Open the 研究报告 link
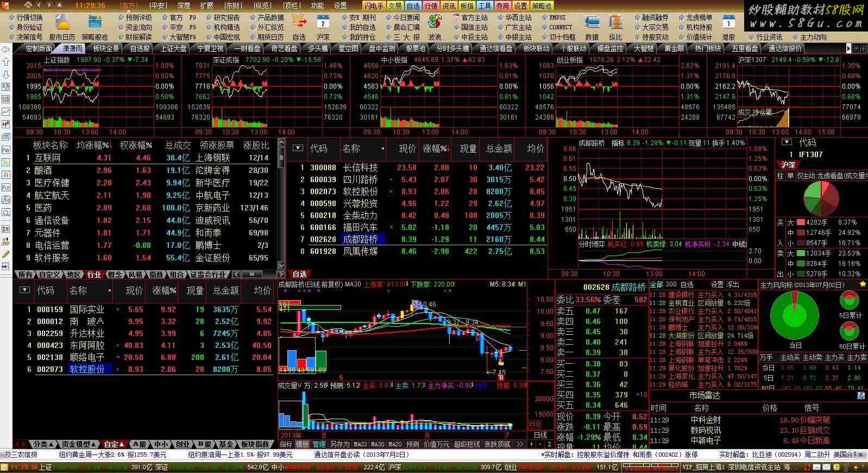This screenshot has width=868, height=473. click(226, 17)
